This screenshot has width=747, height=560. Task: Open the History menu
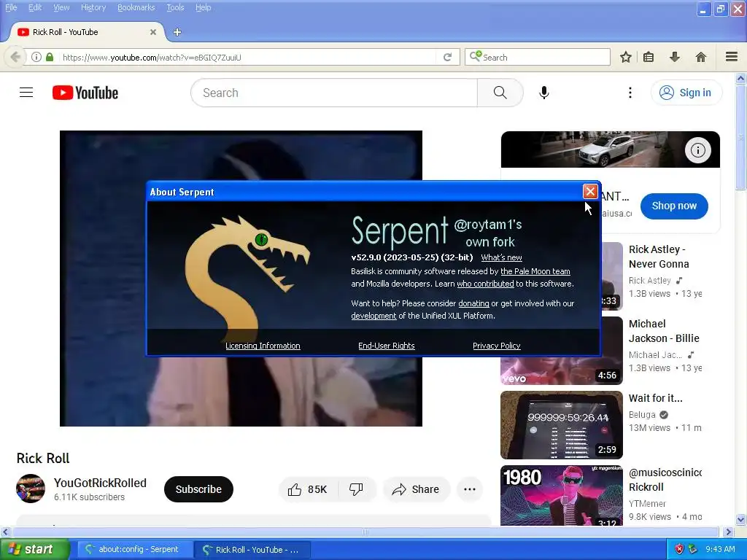tap(93, 7)
